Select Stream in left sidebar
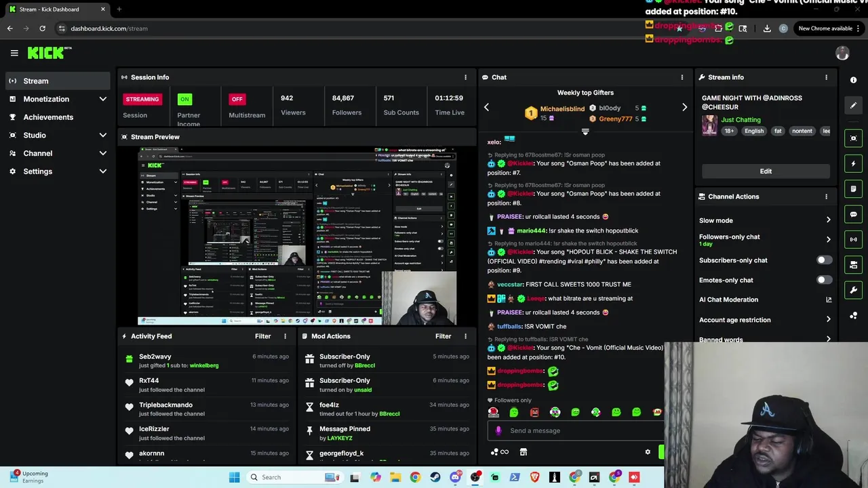The width and height of the screenshot is (868, 488). [58, 81]
